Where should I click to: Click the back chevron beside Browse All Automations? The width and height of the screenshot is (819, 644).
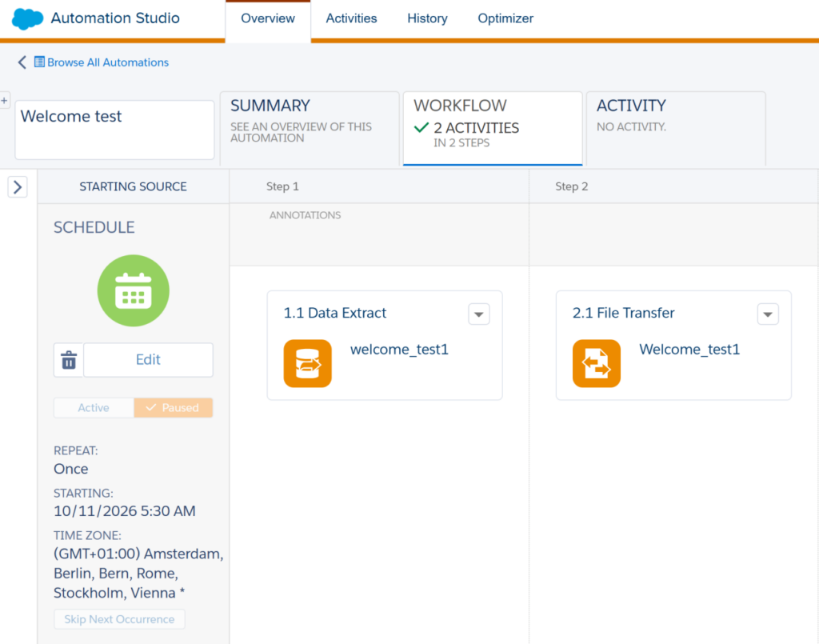tap(22, 62)
